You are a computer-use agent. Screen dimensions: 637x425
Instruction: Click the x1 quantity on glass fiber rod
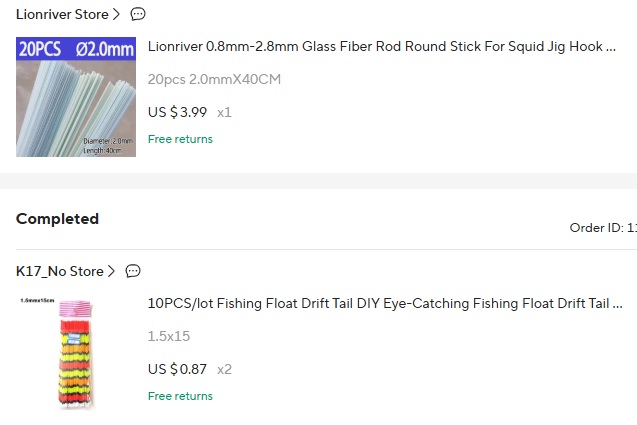(x=224, y=112)
